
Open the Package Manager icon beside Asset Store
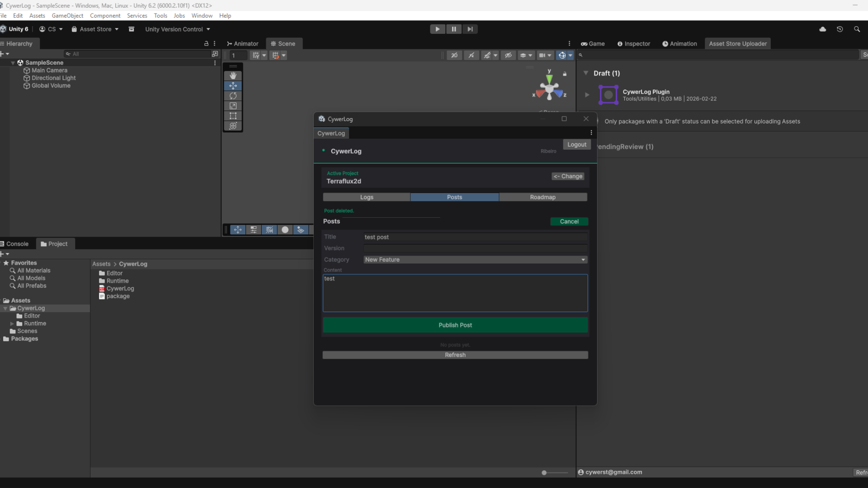(x=131, y=29)
